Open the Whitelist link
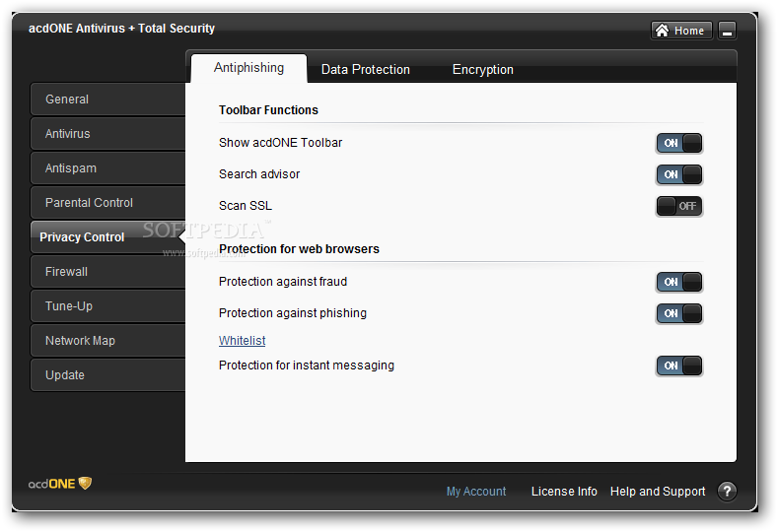 point(243,341)
